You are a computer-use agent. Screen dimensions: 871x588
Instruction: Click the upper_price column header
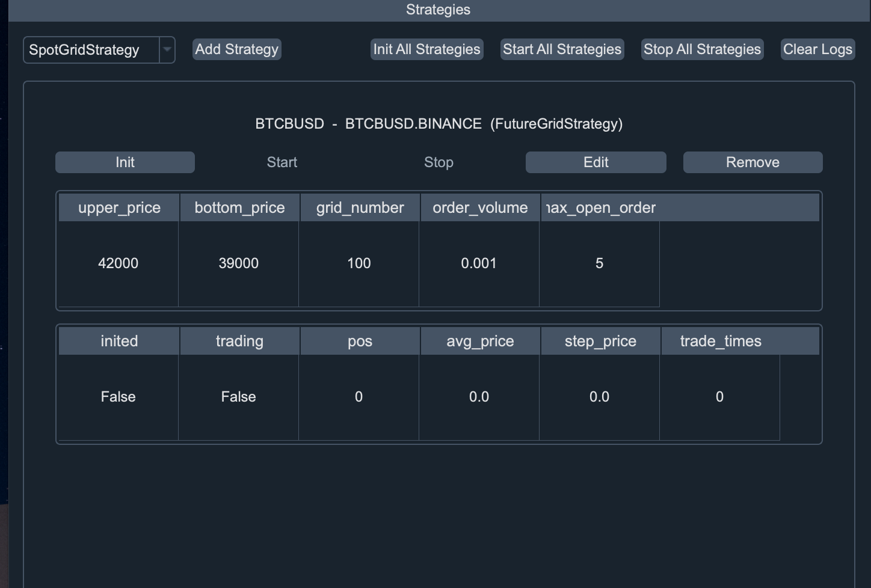[x=119, y=208]
